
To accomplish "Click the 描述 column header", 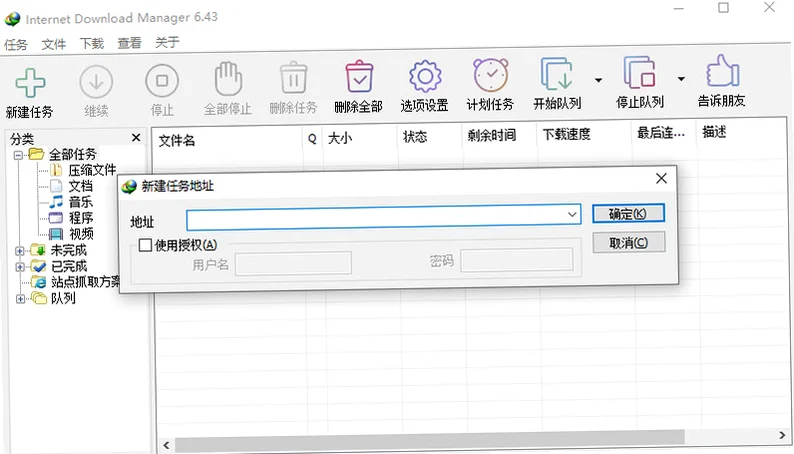I will [714, 132].
